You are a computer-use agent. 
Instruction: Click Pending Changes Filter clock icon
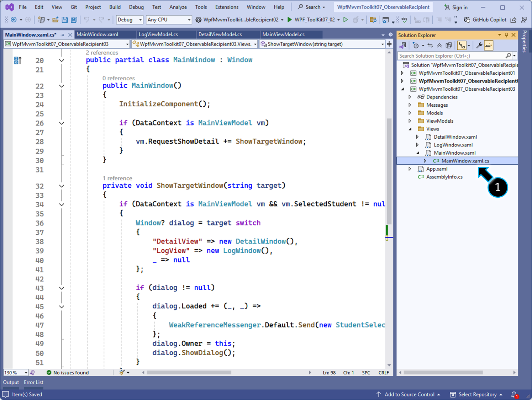tap(416, 46)
